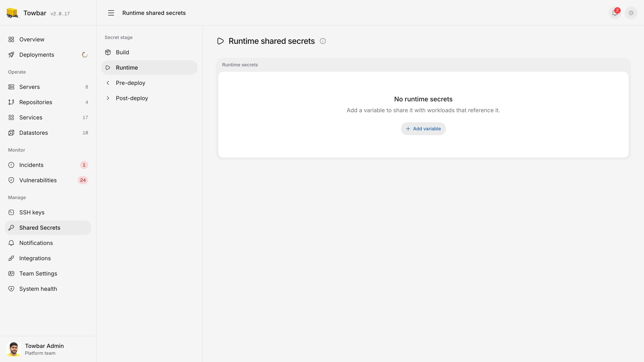Viewport: 644px width, 362px height.
Task: Select the Runtime secret stage
Action: 150,67
